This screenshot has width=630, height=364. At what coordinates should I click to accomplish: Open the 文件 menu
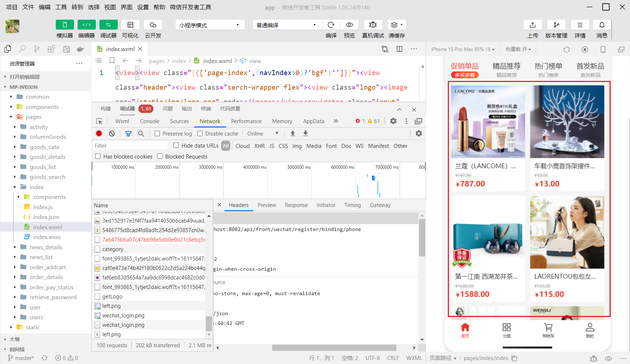pyautogui.click(x=28, y=7)
